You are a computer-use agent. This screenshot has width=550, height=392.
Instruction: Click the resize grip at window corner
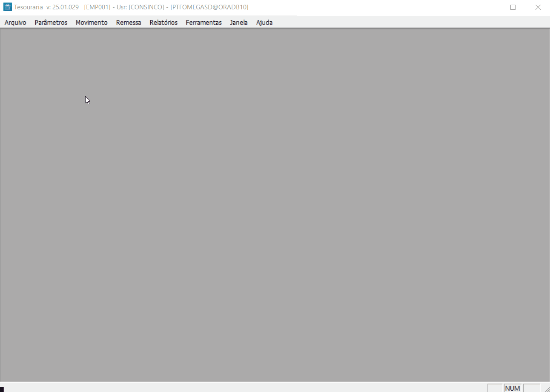pos(546,389)
